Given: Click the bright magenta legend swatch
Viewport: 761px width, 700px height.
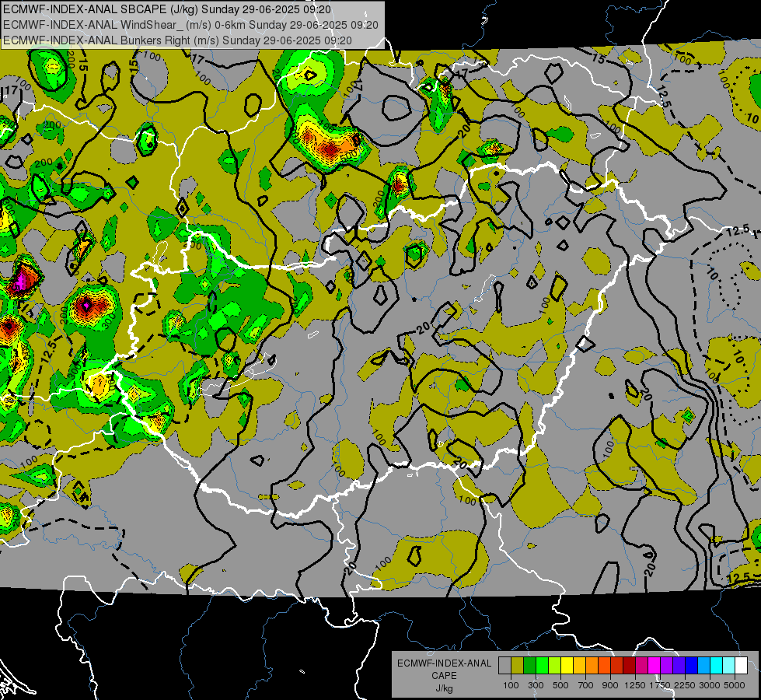Looking at the screenshot, I should click(655, 665).
